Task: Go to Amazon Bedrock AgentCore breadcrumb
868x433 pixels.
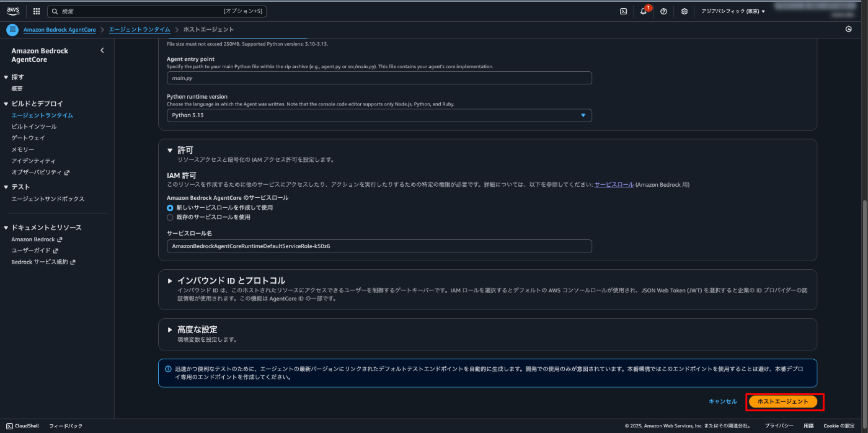Action: click(x=60, y=30)
